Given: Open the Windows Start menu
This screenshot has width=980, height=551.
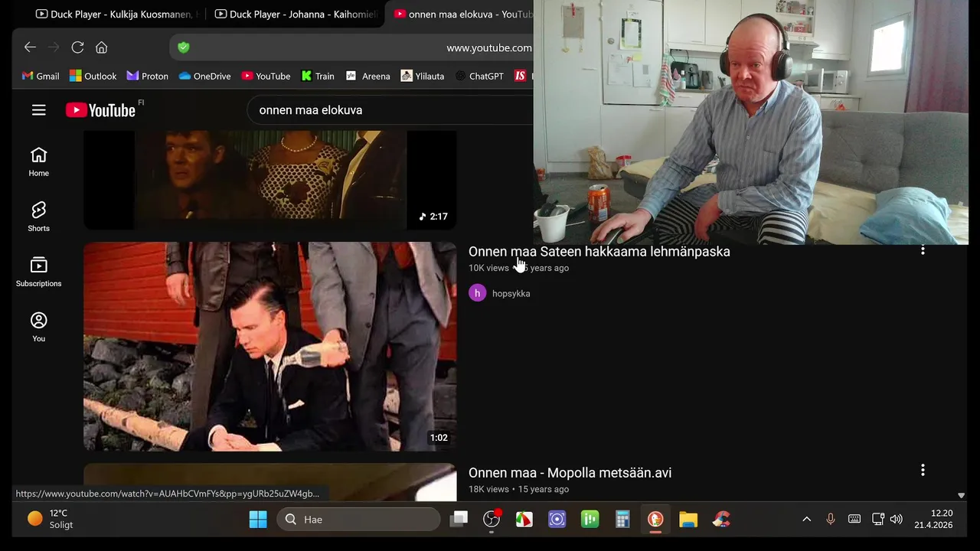Looking at the screenshot, I should click(x=258, y=520).
